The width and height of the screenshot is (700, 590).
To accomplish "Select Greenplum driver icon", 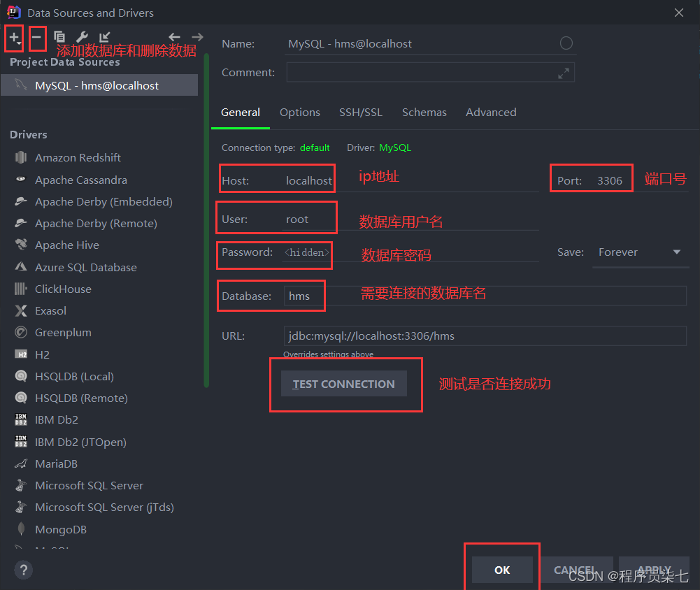I will (x=21, y=332).
